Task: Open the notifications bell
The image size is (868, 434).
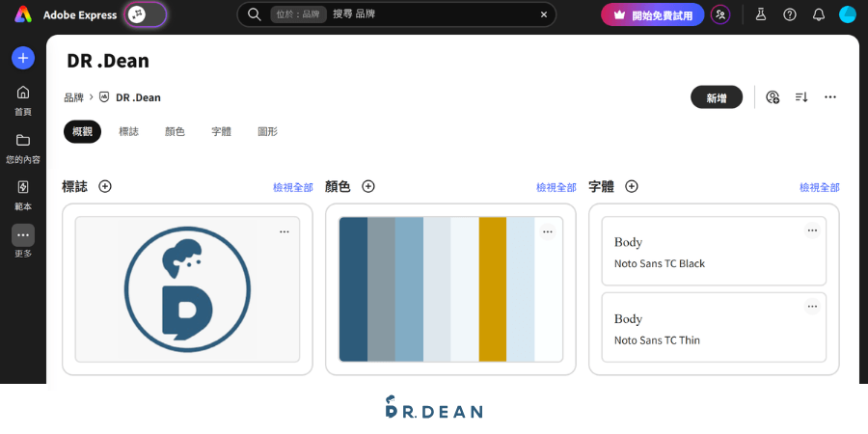Action: tap(819, 14)
